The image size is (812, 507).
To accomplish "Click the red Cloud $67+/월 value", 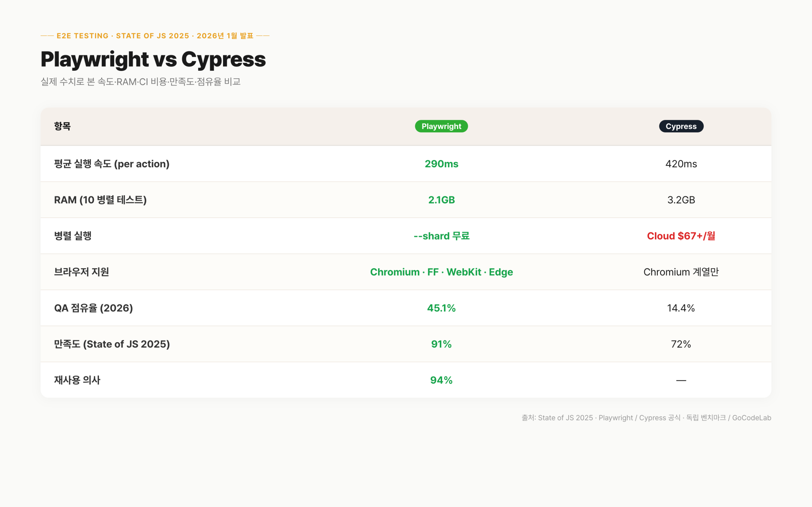I will (681, 236).
